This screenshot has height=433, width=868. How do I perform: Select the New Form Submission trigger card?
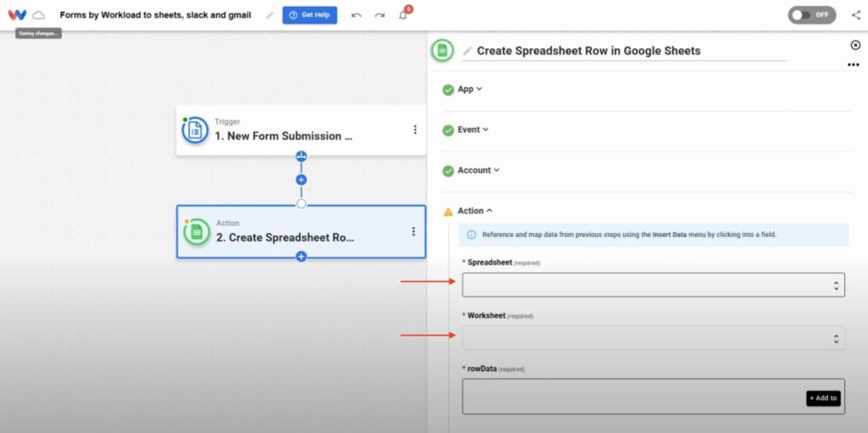[301, 130]
